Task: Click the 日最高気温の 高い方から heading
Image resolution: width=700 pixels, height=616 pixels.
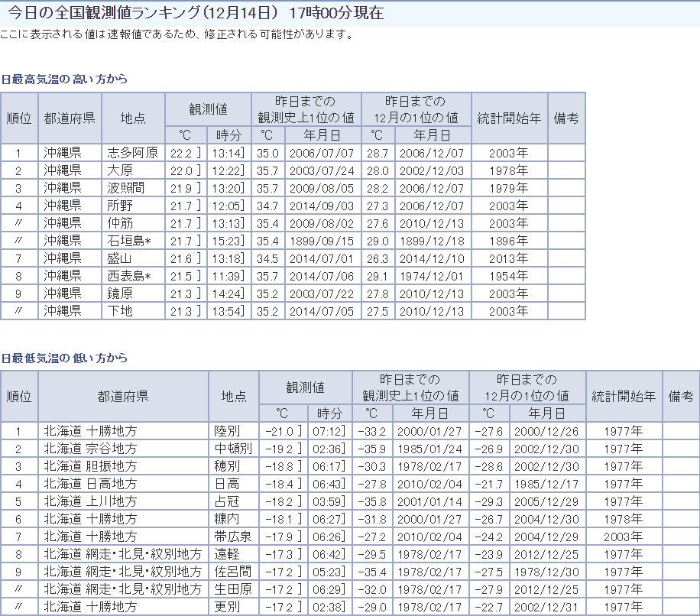Action: [64, 79]
